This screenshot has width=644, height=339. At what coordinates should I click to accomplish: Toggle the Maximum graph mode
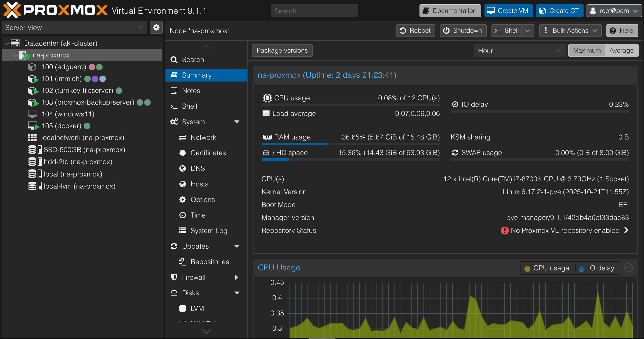click(587, 50)
